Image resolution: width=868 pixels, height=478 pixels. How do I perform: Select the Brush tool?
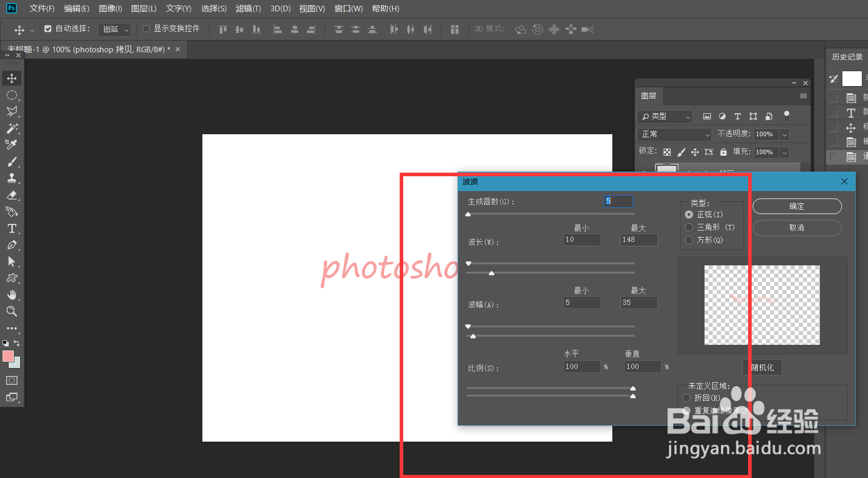point(12,162)
